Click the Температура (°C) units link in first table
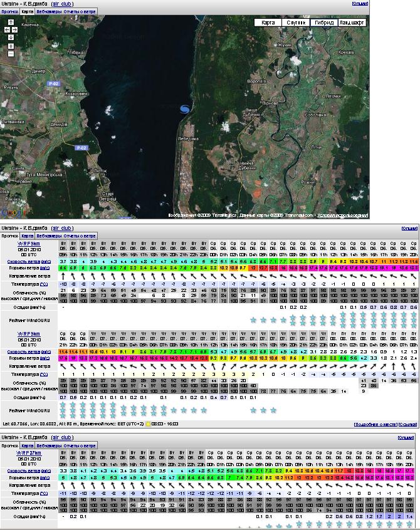The width and height of the screenshot is (420, 530). [x=43, y=283]
